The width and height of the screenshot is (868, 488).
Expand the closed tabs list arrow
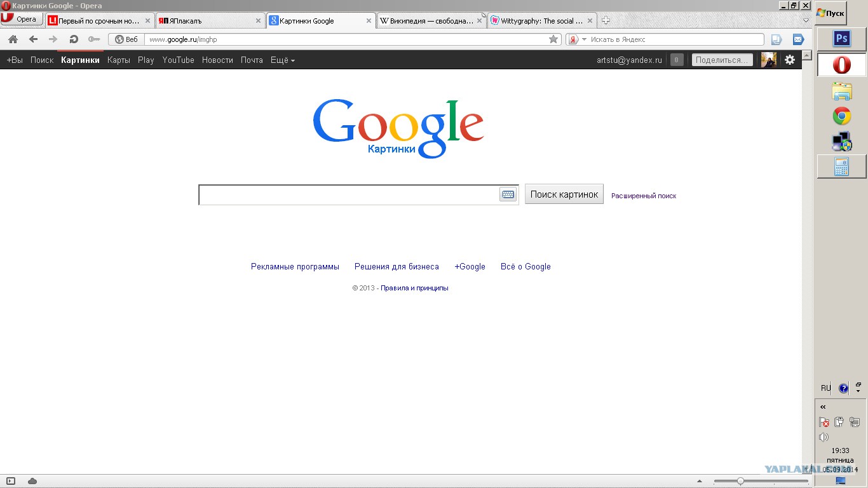tap(806, 20)
